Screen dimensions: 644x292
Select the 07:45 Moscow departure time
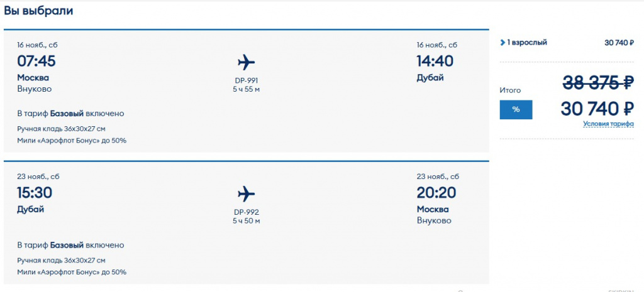36,61
